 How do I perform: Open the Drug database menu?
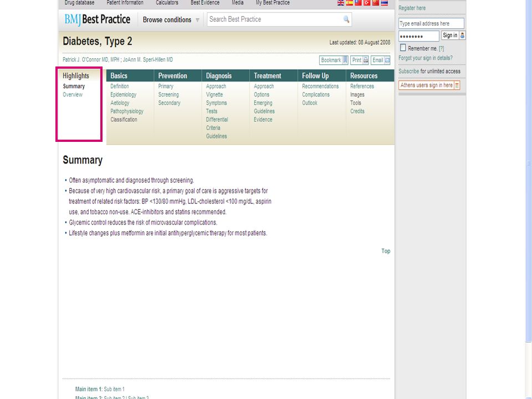[79, 3]
